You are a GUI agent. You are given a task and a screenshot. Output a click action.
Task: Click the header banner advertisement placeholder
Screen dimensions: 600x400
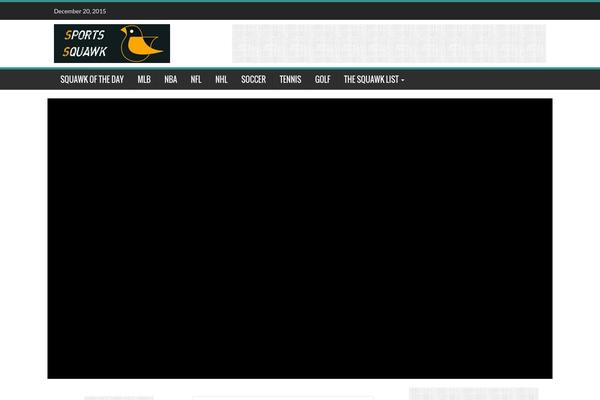(389, 43)
